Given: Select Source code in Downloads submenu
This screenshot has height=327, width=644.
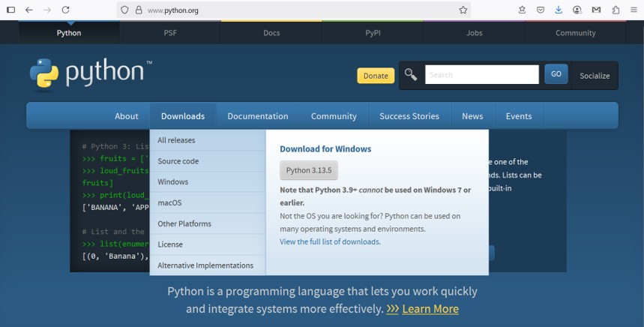Looking at the screenshot, I should tap(208, 161).
